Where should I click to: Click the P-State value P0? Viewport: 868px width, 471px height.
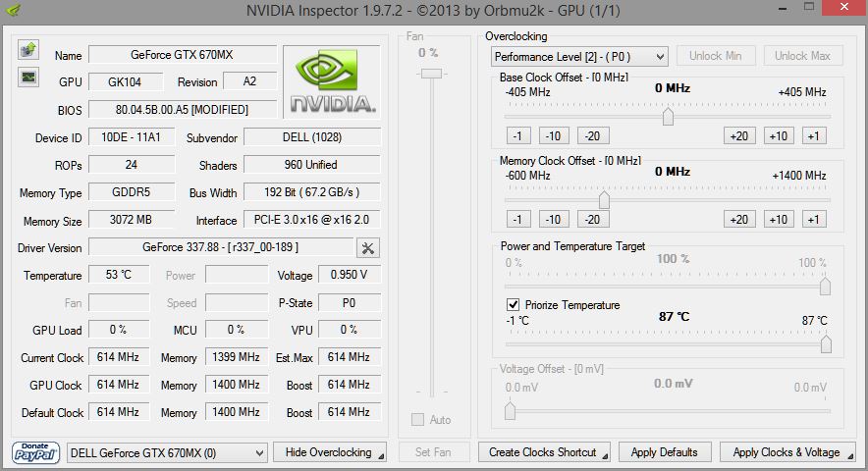click(x=350, y=303)
